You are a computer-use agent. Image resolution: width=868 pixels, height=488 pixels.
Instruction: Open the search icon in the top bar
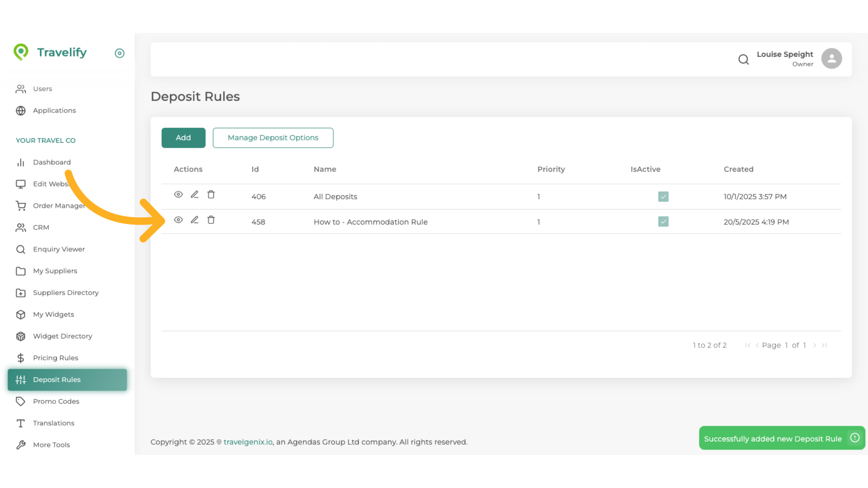744,59
